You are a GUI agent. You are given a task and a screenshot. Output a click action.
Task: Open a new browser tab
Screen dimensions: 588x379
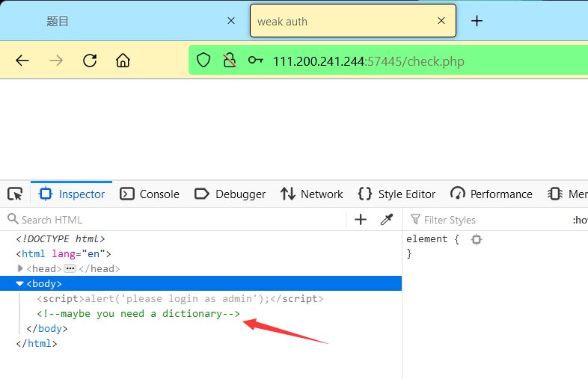point(477,21)
